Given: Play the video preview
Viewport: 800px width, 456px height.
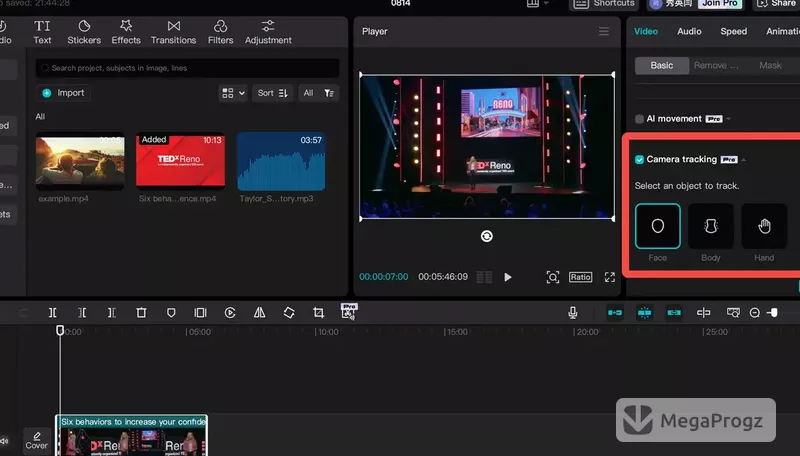Looking at the screenshot, I should pos(508,277).
